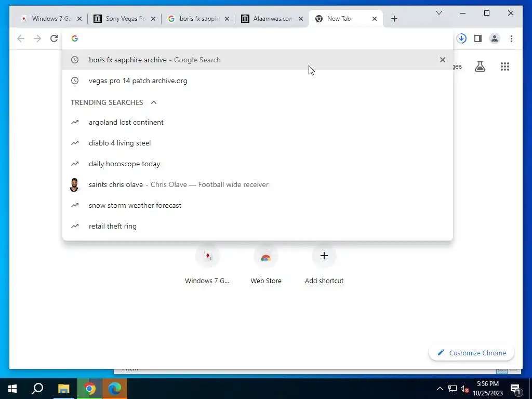This screenshot has height=399, width=532.
Task: Open the Google apps grid icon
Action: click(505, 66)
